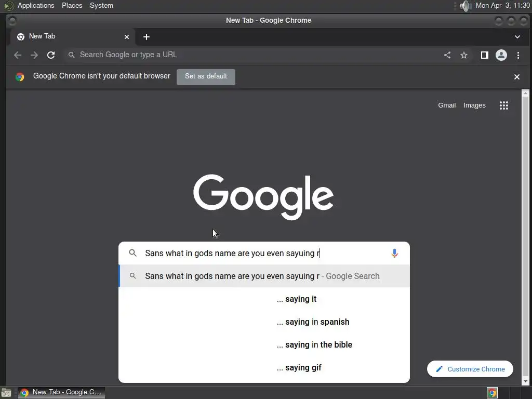The image size is (532, 399).
Task: Dismiss the default browser infobar
Action: pos(517,77)
